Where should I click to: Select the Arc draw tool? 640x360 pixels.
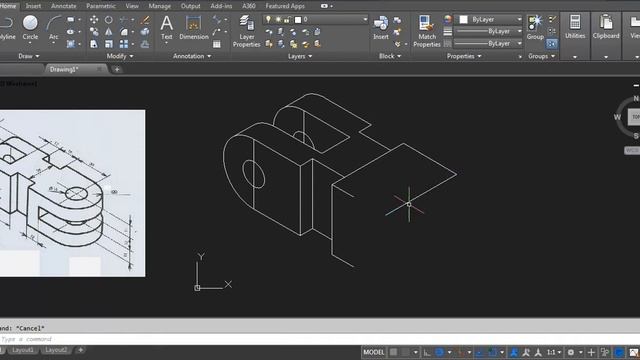[53, 27]
